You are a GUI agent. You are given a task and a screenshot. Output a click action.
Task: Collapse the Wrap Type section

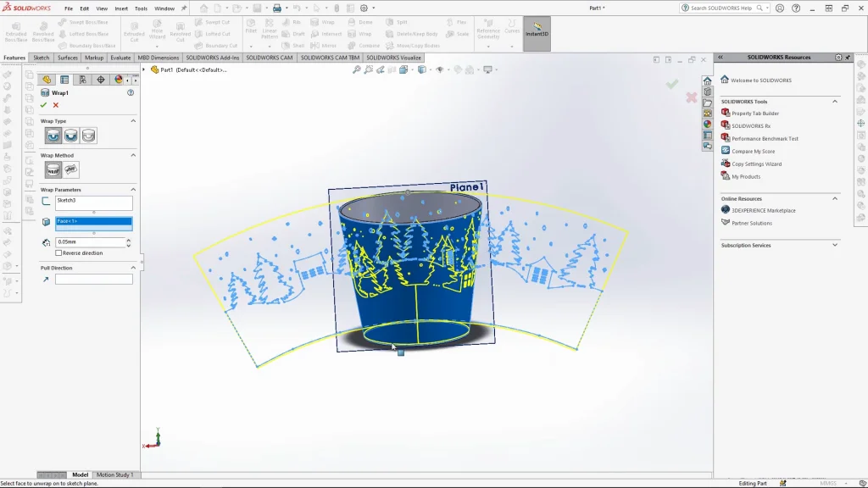click(133, 121)
